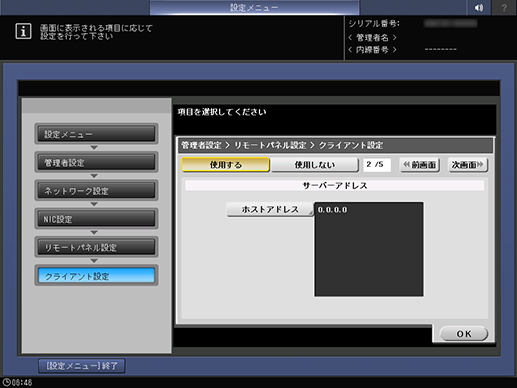This screenshot has height=388, width=517.
Task: Open リモートパネル設定 in the side navigation
Action: click(x=96, y=247)
